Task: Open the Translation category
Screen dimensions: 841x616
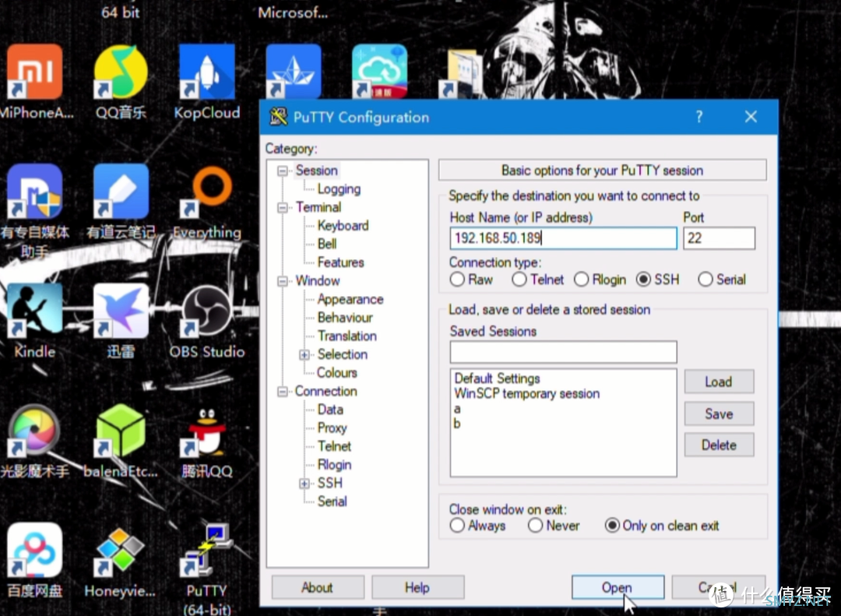Action: pyautogui.click(x=347, y=336)
